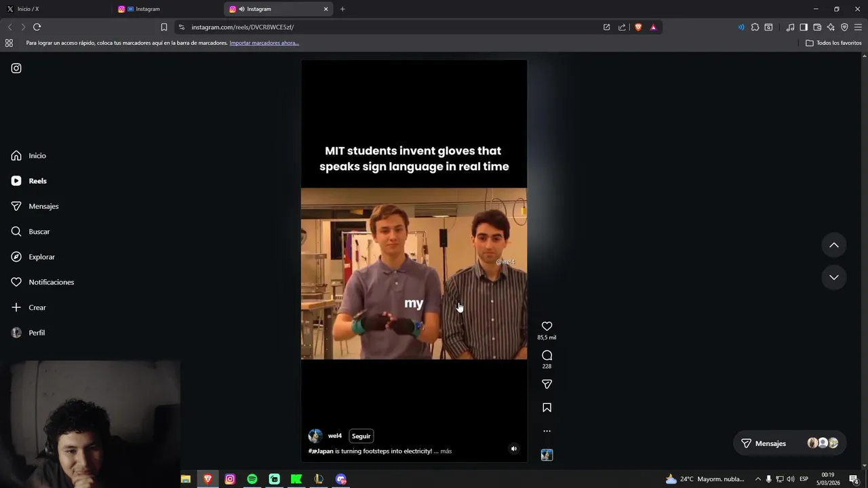Open the Extensions puzzle icon
Image resolution: width=868 pixels, height=488 pixels.
click(755, 27)
